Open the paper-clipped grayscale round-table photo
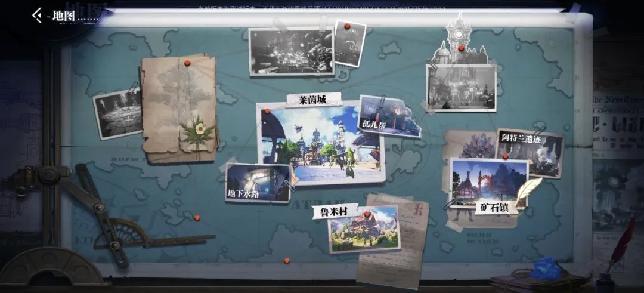Viewport: 644px width, 293px height. [x=118, y=114]
